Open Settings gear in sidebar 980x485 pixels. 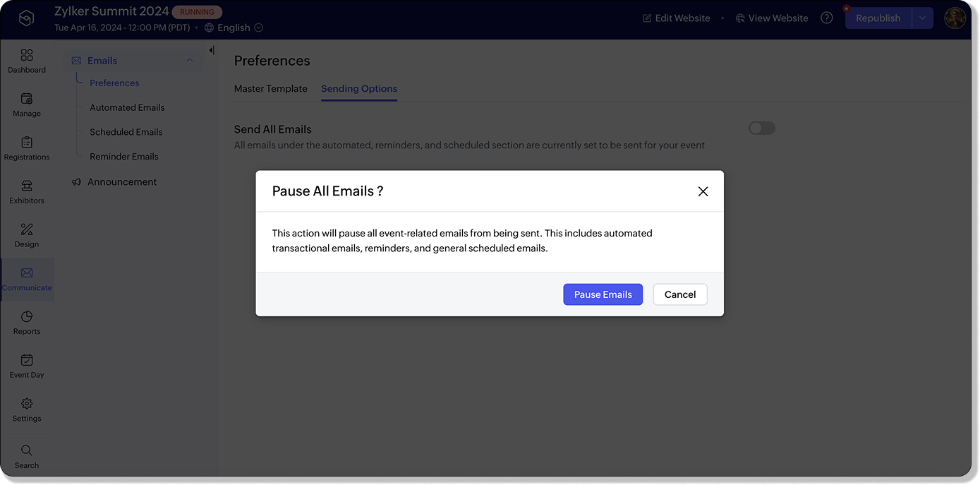27,404
